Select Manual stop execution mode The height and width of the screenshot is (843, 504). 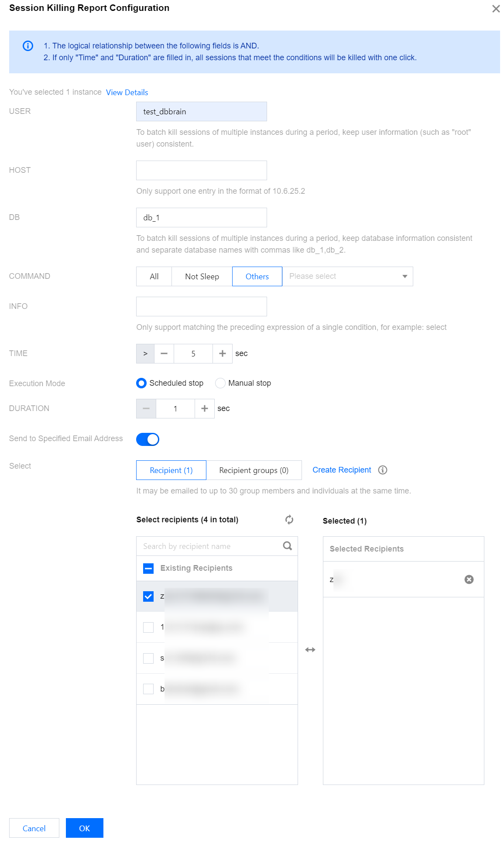point(221,383)
